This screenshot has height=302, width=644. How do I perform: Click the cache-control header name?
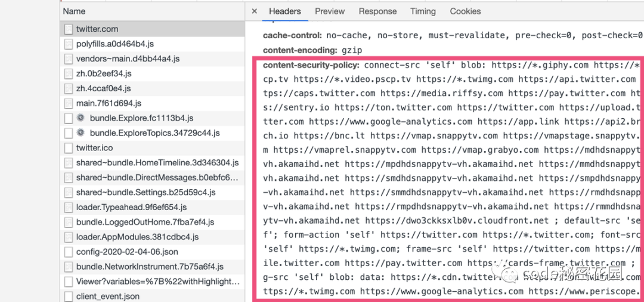(292, 36)
